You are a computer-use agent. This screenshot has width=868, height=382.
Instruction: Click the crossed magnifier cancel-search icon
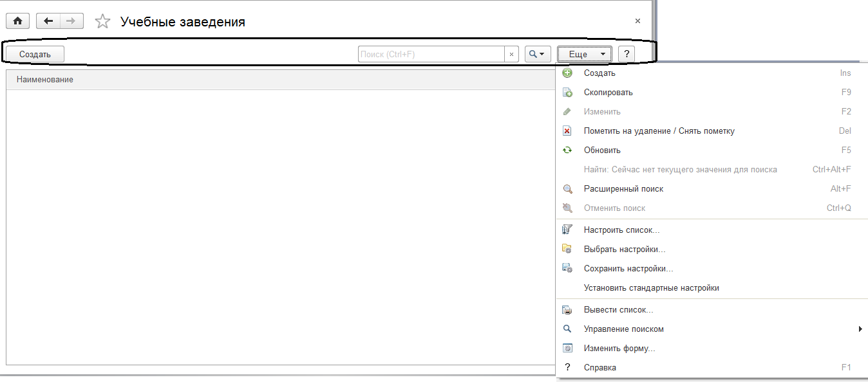567,208
